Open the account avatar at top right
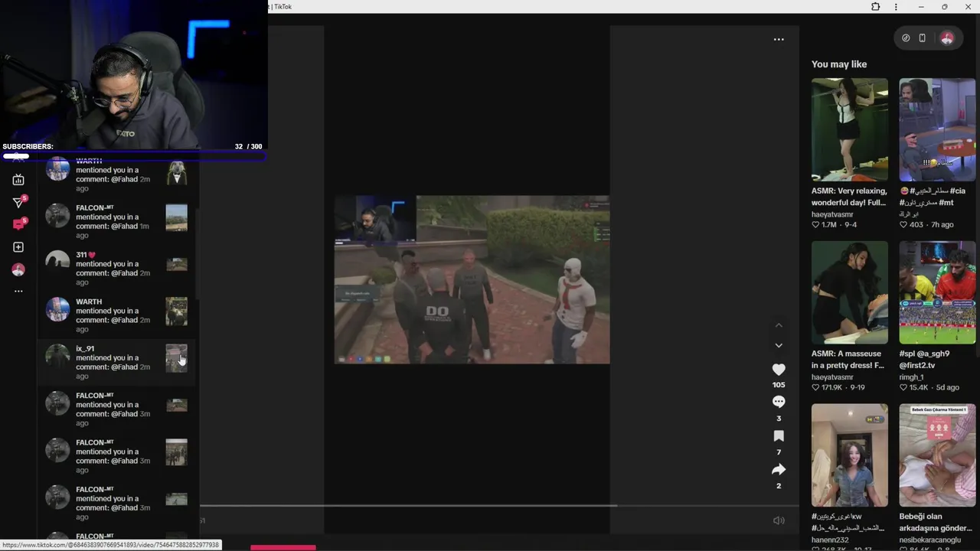Image resolution: width=980 pixels, height=551 pixels. 947,38
